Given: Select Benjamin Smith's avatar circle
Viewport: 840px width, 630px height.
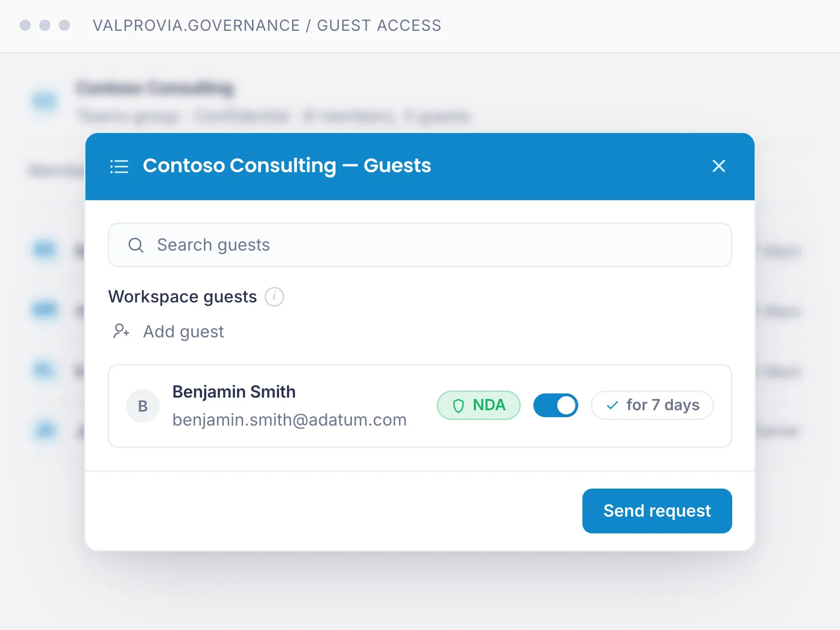Looking at the screenshot, I should tap(143, 406).
